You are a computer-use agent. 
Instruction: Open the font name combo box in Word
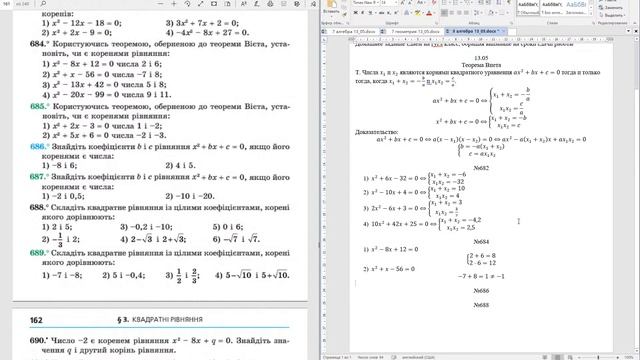(x=366, y=3)
